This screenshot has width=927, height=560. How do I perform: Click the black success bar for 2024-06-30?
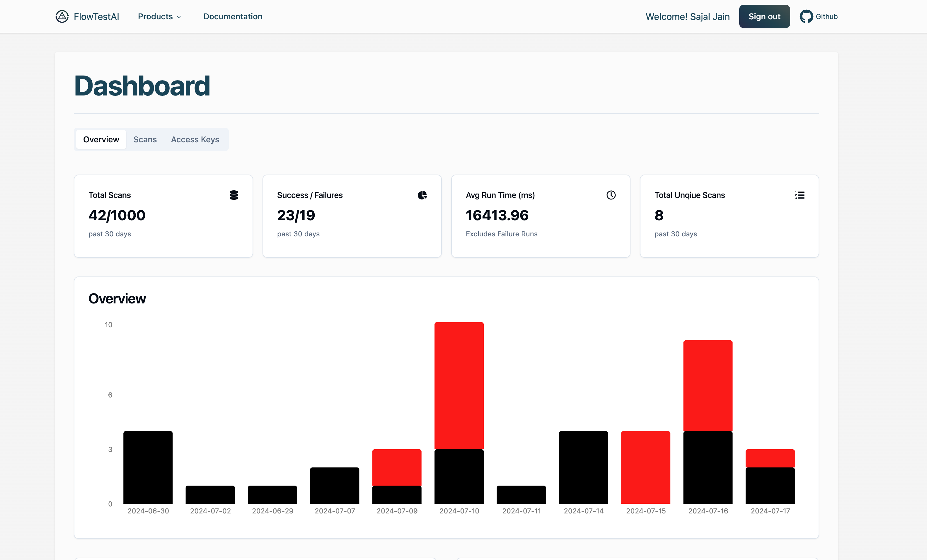point(148,467)
